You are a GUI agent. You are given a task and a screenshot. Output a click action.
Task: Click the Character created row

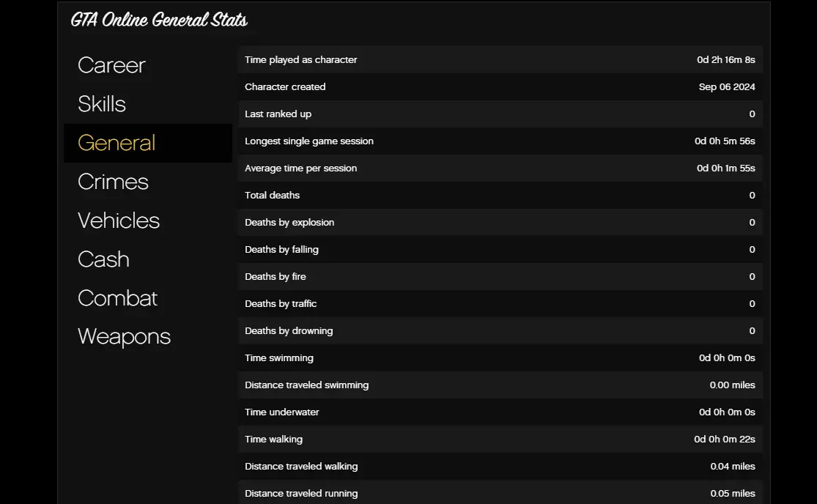500,87
